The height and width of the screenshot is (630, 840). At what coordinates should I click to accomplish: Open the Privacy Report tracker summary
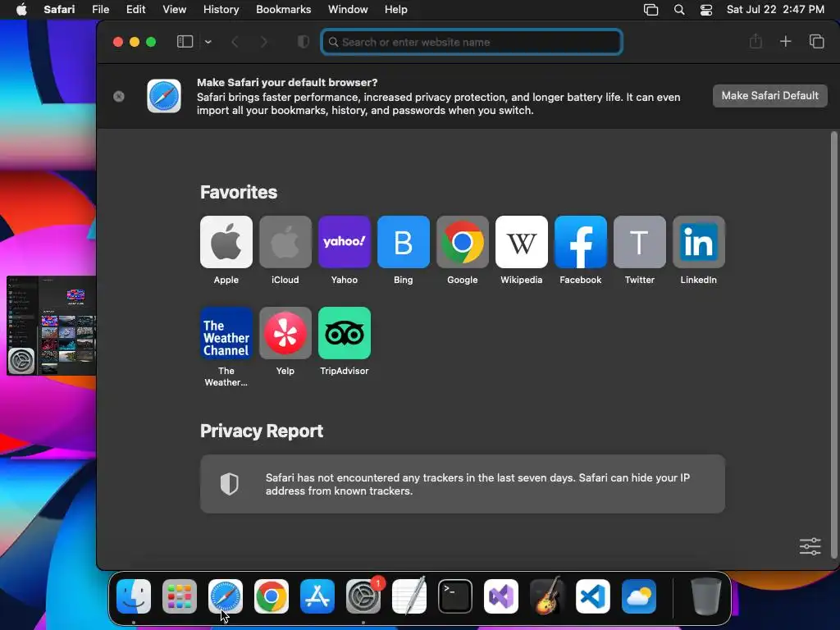point(463,484)
